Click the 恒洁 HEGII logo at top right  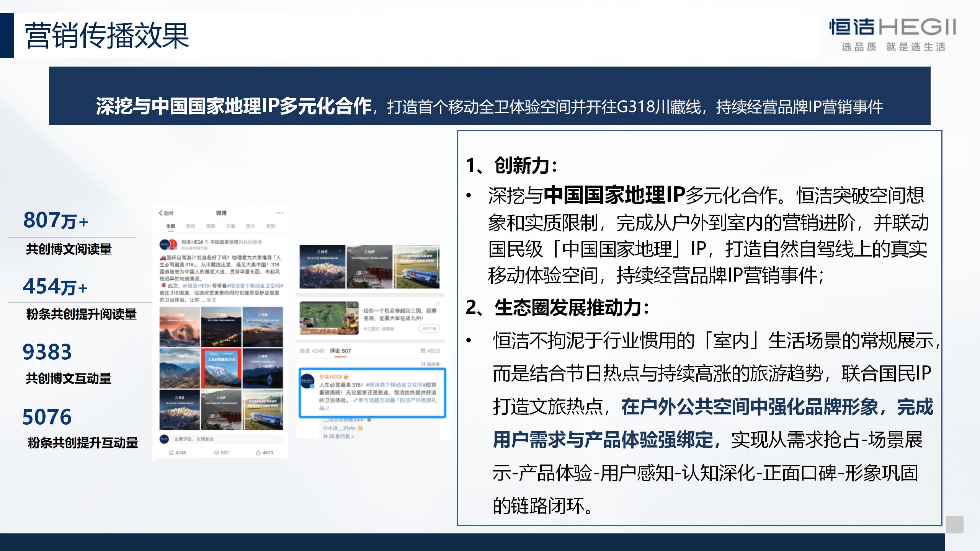[892, 27]
